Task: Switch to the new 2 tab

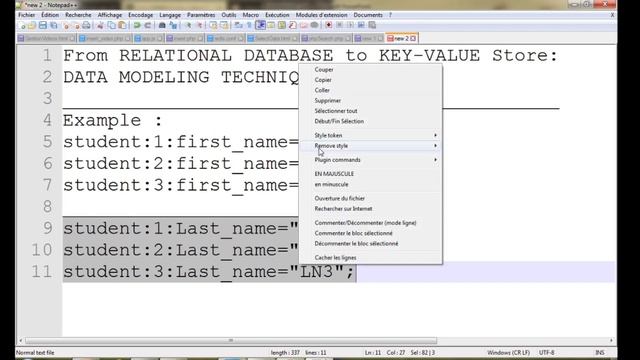Action: [x=401, y=38]
